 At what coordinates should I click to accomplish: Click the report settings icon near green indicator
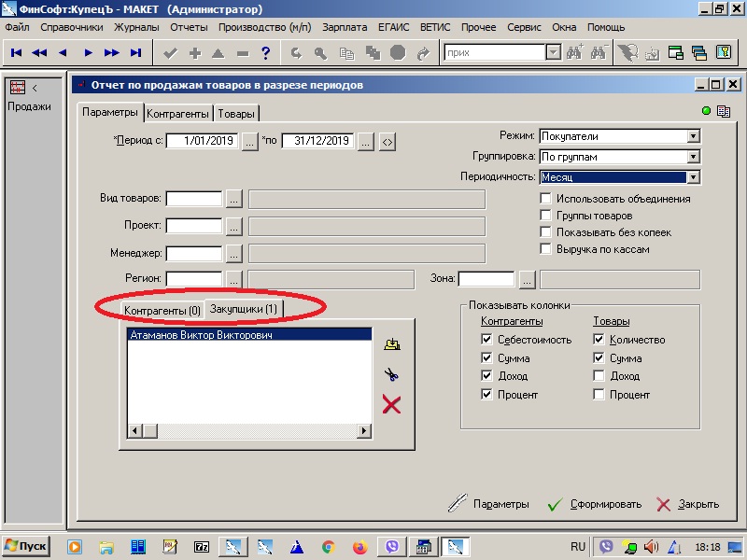[723, 112]
